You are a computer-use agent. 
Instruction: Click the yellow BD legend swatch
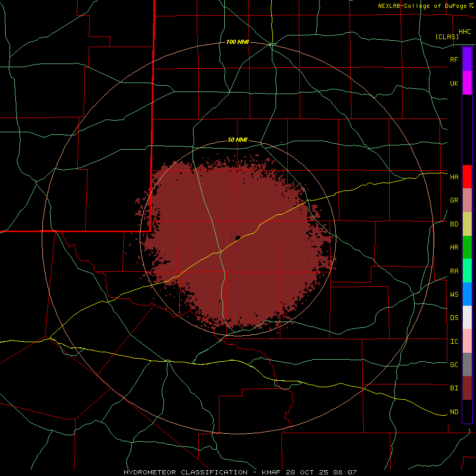467,224
